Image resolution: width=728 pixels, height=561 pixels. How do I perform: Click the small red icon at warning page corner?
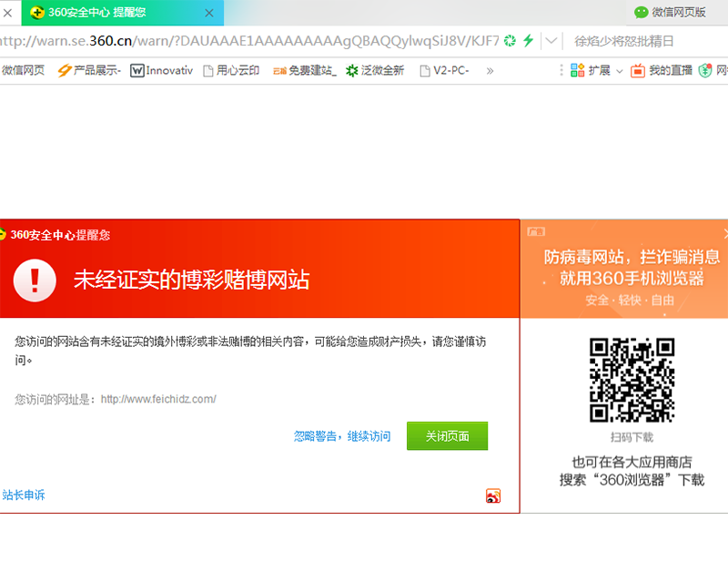(x=492, y=495)
